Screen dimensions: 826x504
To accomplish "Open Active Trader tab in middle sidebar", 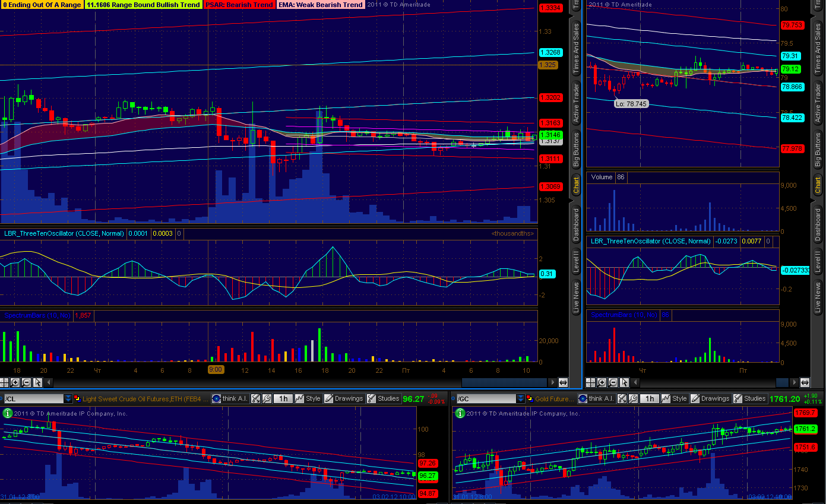I will [x=575, y=103].
